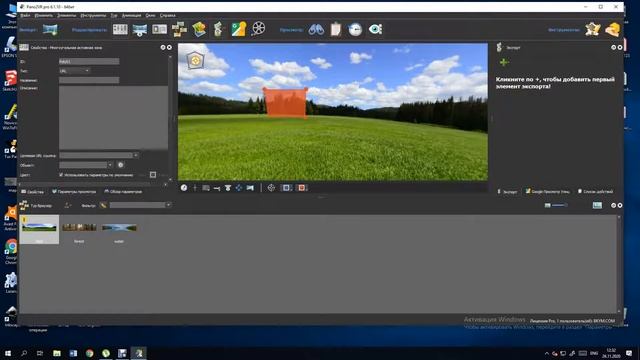Viewport: 640px width, 360px height.
Task: Pick the hotspot color swatch square
Action: (x=153, y=175)
